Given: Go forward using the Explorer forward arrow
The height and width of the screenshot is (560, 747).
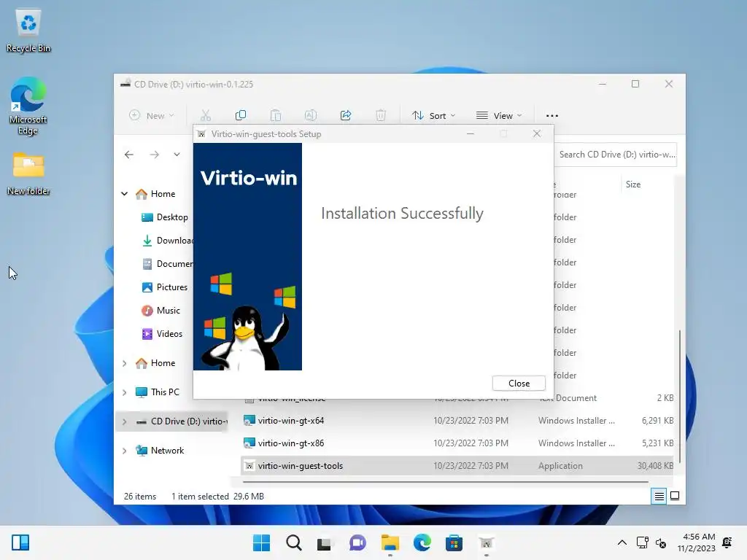Looking at the screenshot, I should (155, 155).
